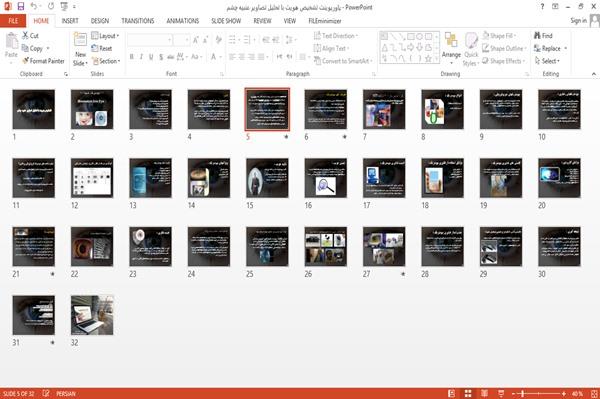Insert a New Slide
The width and height of the screenshot is (600, 399).
coord(80,49)
